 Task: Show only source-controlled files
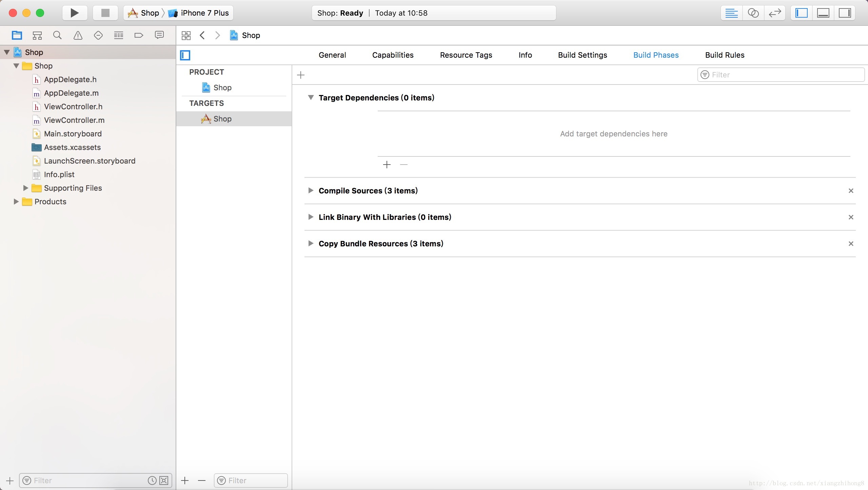click(164, 480)
